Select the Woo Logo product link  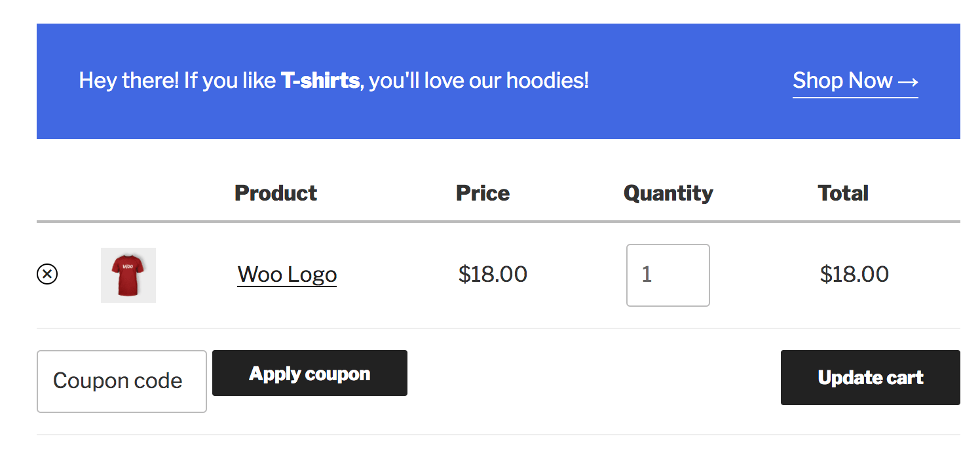pyautogui.click(x=287, y=275)
